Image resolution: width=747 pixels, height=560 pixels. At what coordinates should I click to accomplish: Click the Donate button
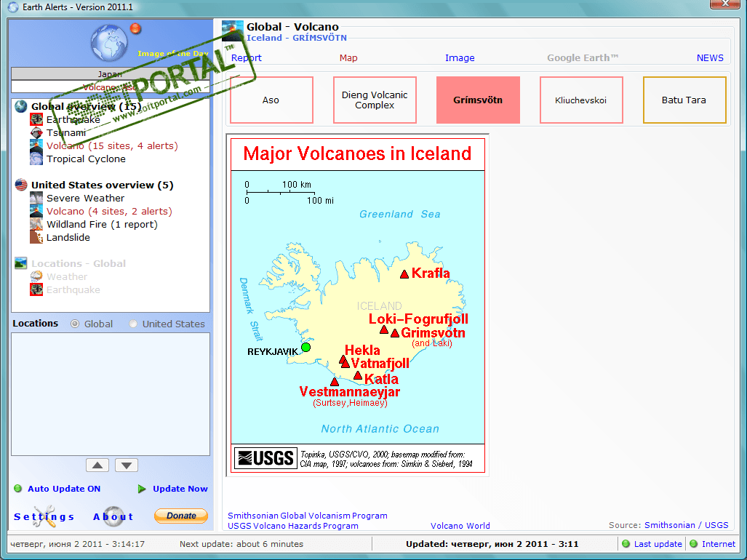pos(181,516)
